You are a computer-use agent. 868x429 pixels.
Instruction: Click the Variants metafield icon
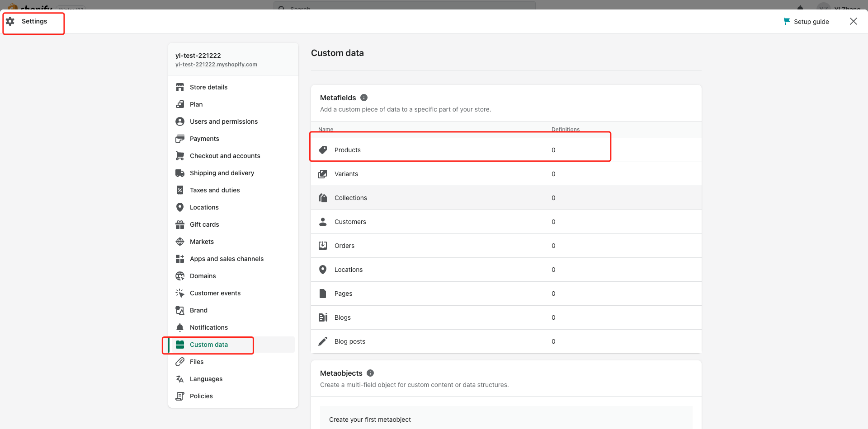[x=323, y=174]
